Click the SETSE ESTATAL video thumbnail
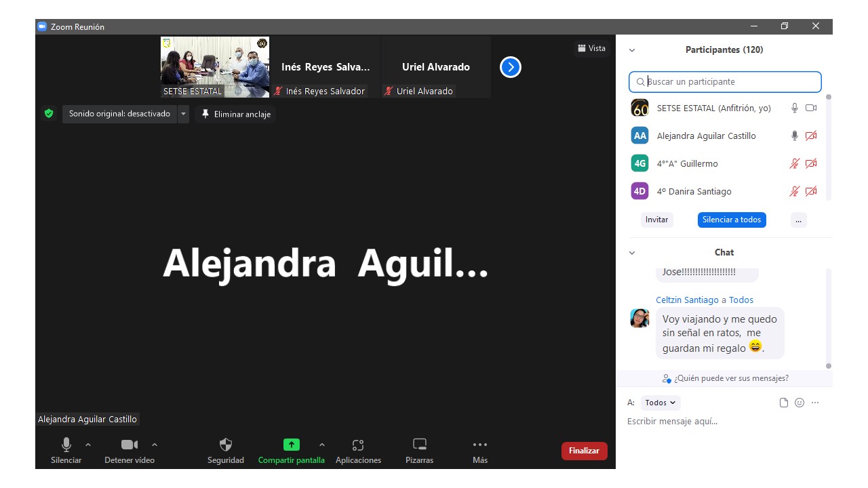868x488 pixels. [215, 67]
